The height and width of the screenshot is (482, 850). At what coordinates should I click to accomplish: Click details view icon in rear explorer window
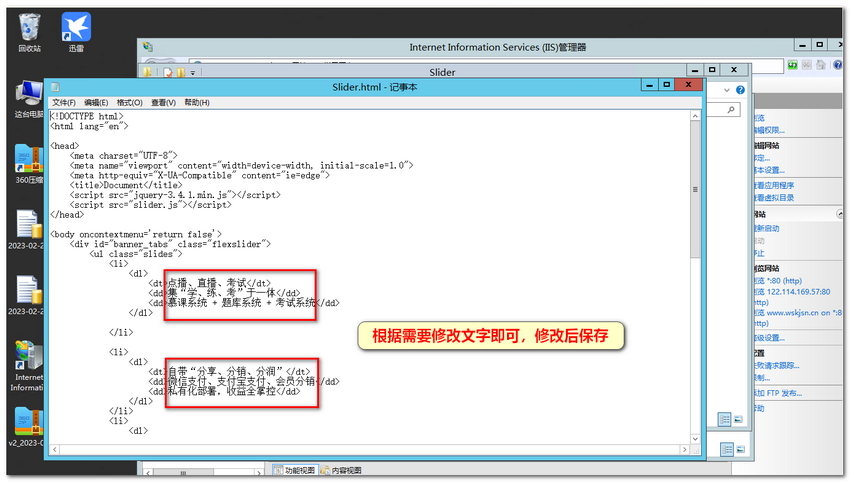[727, 449]
